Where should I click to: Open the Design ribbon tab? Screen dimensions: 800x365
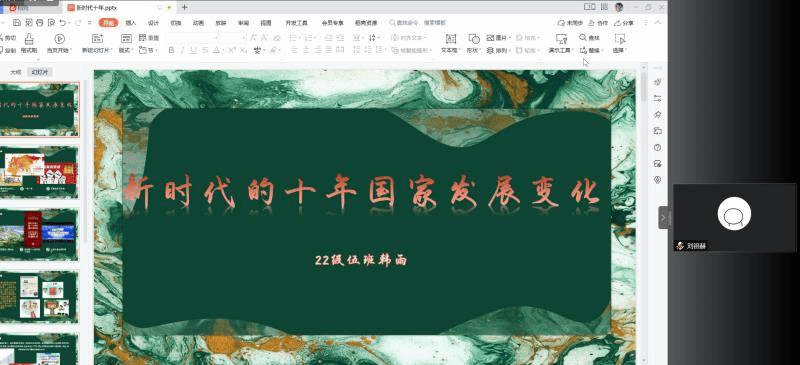tap(153, 23)
